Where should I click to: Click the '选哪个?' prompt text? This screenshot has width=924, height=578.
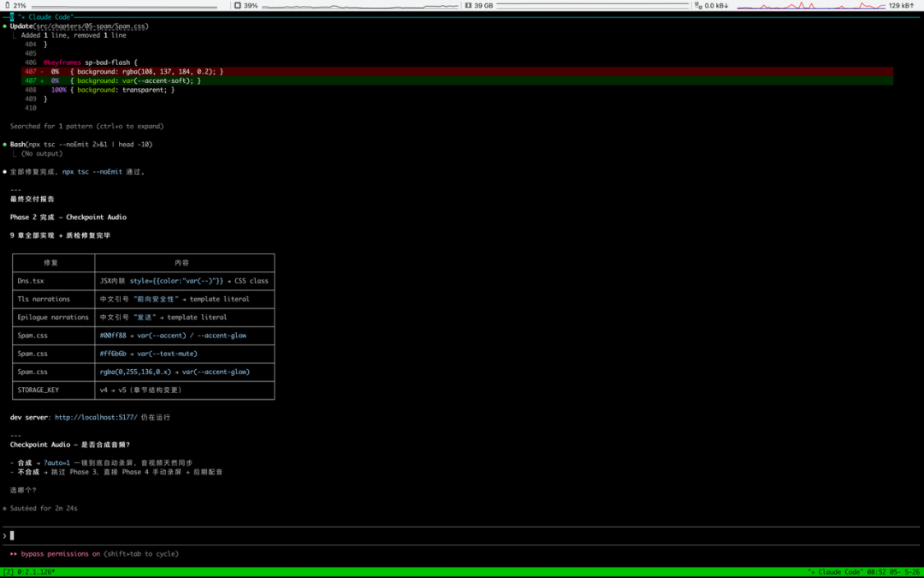tap(23, 490)
